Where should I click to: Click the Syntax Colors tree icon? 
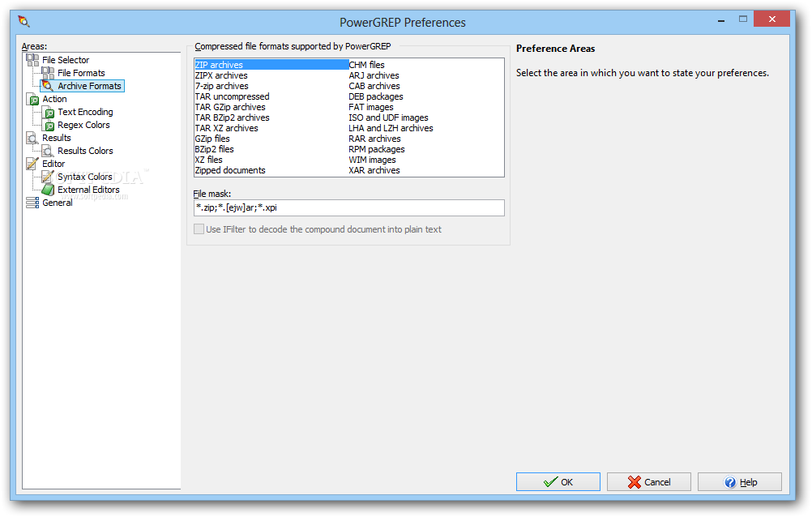(48, 177)
